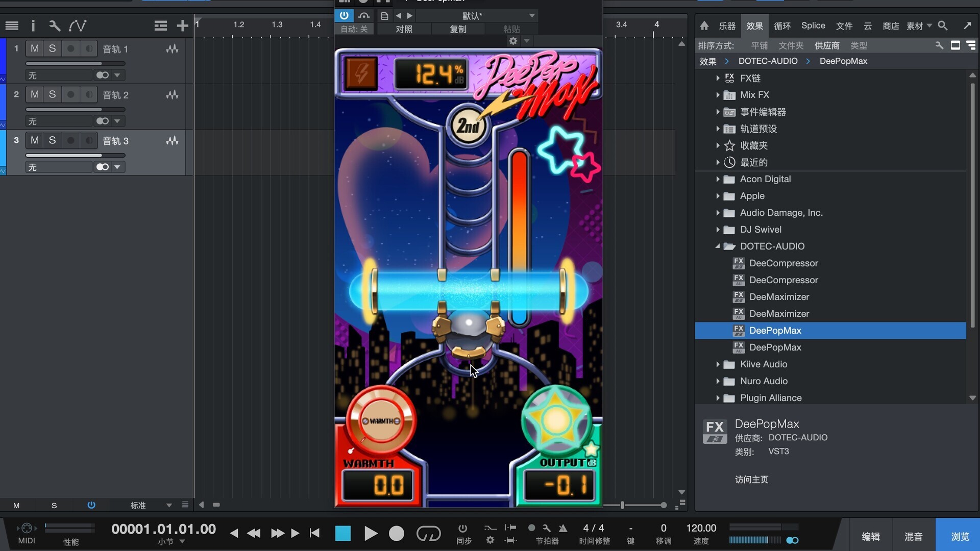Switch to 循环 browser tab
980x551 pixels.
tap(782, 26)
